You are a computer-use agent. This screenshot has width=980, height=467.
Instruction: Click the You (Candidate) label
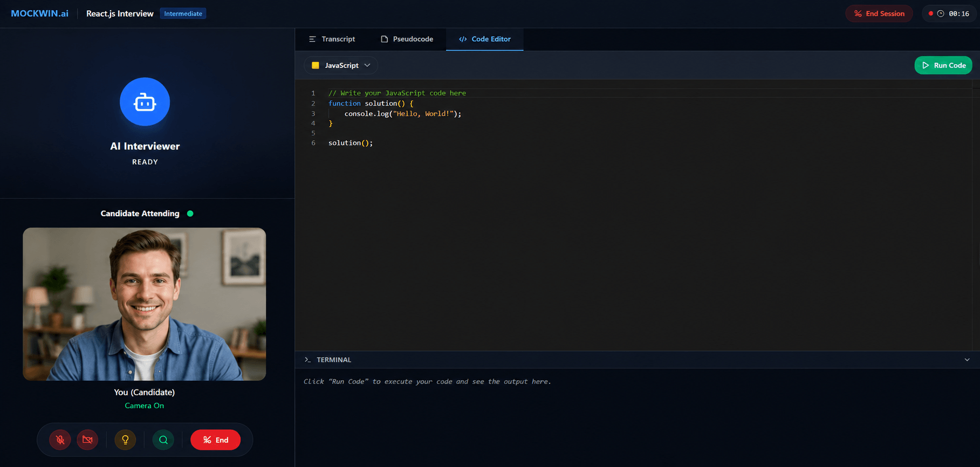click(145, 392)
